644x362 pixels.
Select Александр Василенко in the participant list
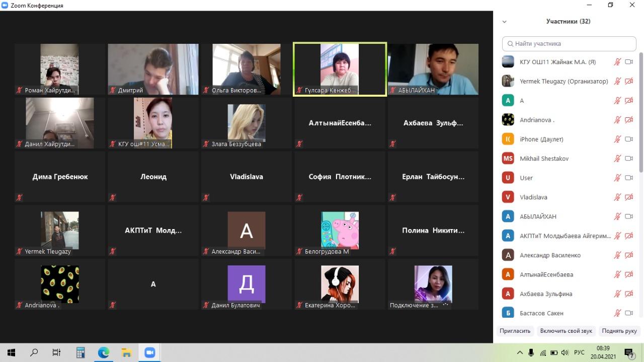coord(550,255)
